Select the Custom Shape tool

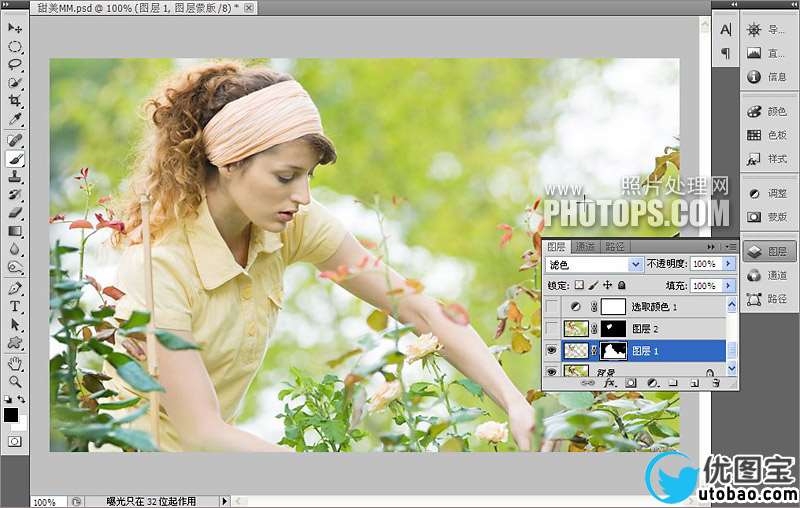[x=15, y=343]
